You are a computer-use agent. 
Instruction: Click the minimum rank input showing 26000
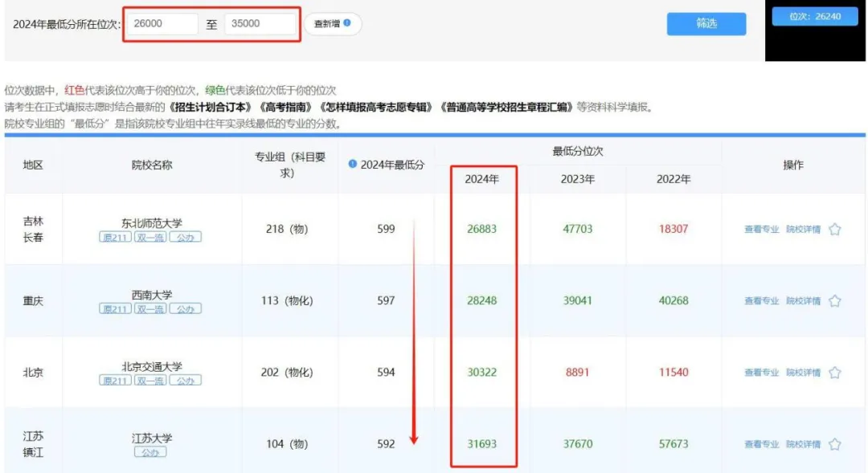click(162, 24)
